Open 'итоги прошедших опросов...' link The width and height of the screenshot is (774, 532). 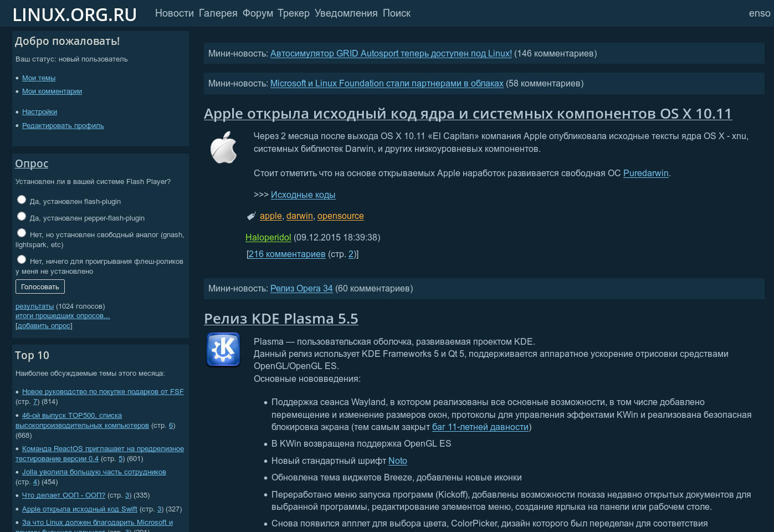[63, 316]
